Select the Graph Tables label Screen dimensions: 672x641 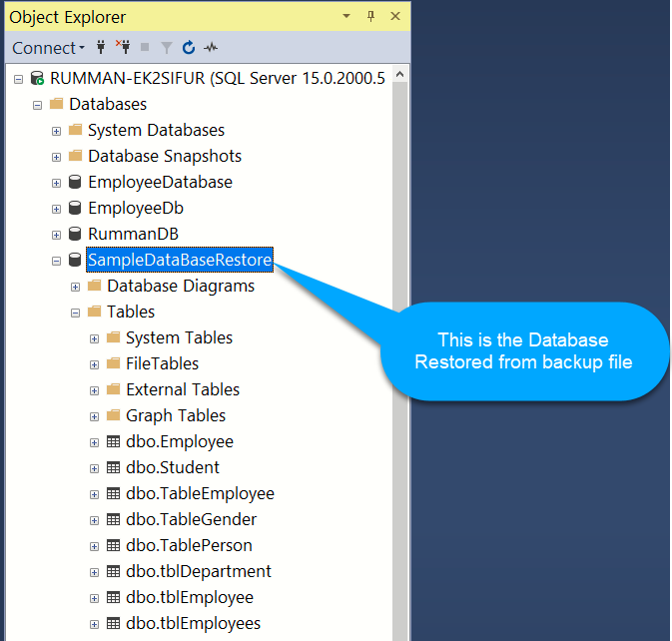(176, 416)
